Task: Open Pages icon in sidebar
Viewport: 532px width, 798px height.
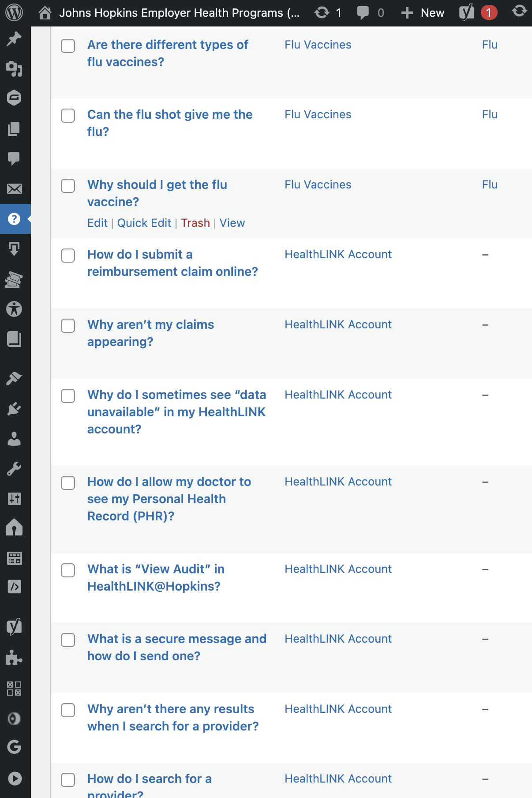Action: click(14, 129)
